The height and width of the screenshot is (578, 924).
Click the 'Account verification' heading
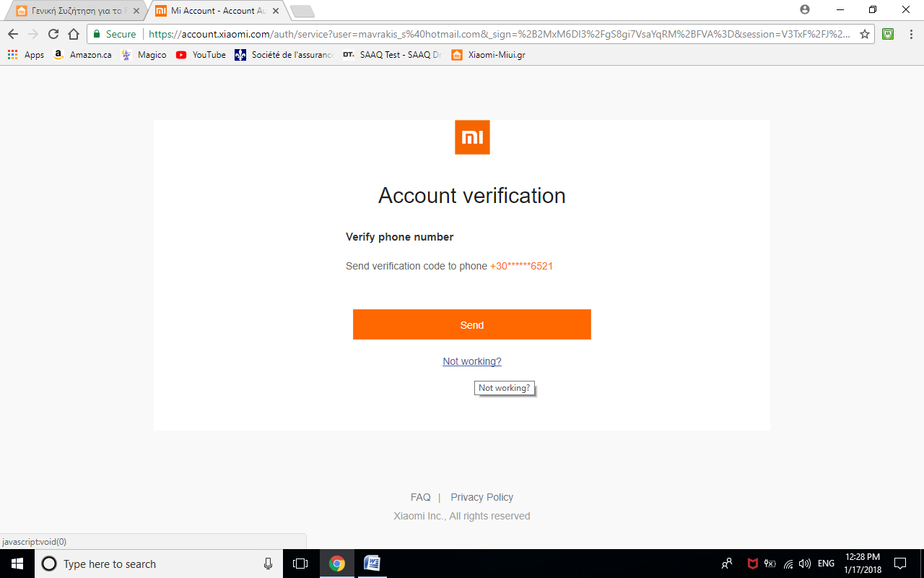click(472, 196)
